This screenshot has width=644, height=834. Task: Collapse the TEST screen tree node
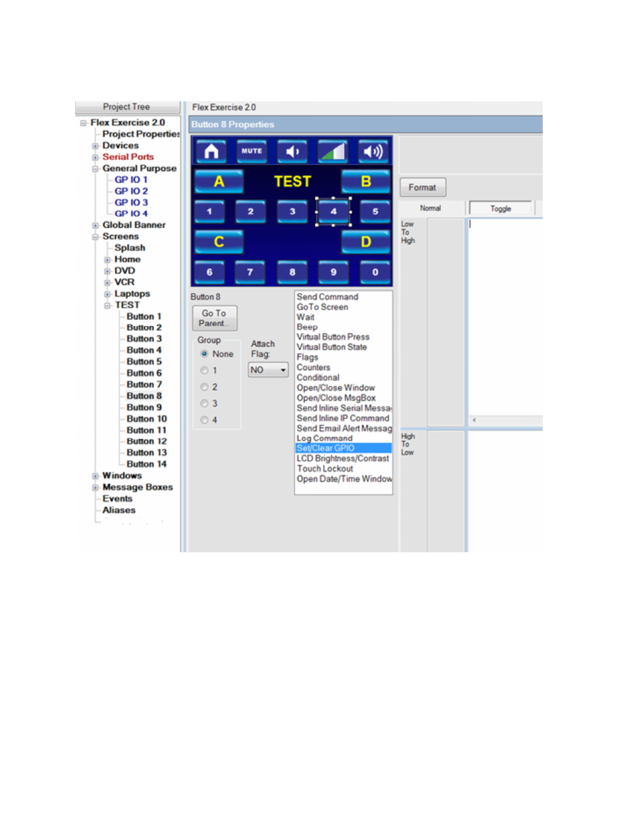(107, 305)
